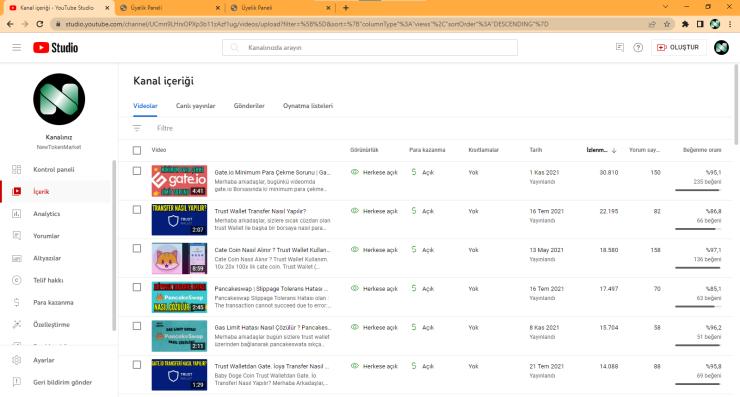Open Pancakeswap | Slippage Tolerans Hatası title

pyautogui.click(x=271, y=289)
